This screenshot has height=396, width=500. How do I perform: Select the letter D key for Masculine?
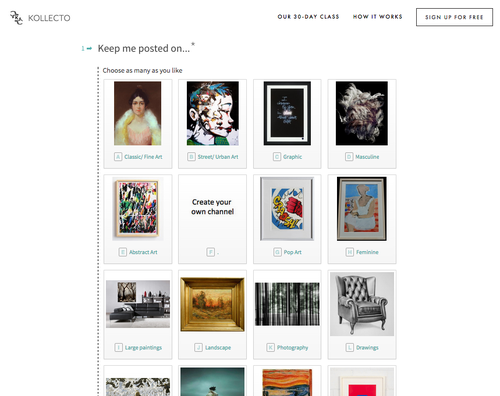(349, 157)
